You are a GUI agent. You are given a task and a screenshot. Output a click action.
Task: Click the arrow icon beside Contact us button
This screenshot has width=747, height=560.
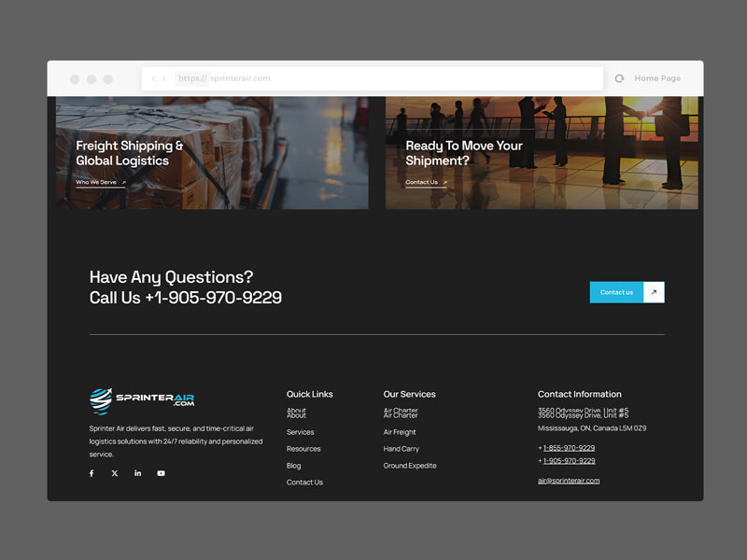pyautogui.click(x=654, y=292)
